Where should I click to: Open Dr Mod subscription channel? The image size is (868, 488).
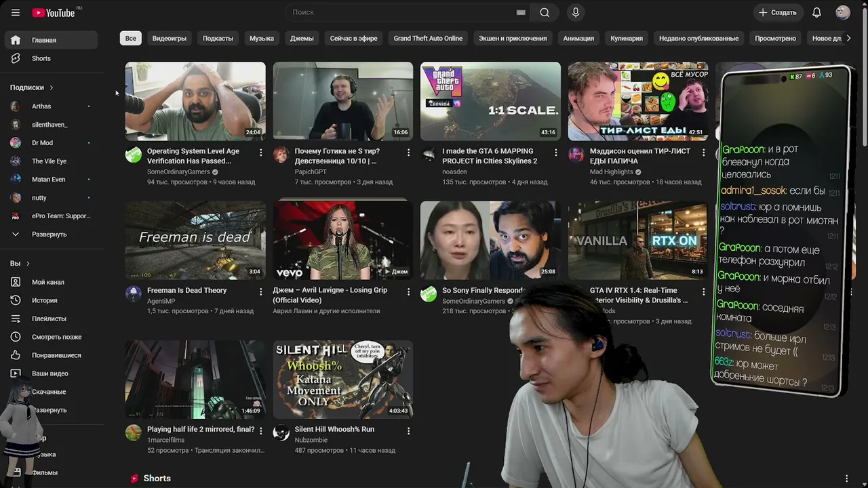[51, 143]
